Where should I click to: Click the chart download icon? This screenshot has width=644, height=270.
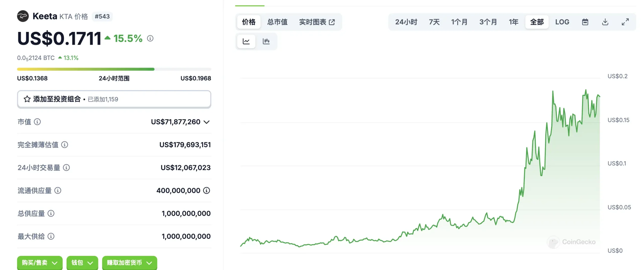tap(605, 22)
